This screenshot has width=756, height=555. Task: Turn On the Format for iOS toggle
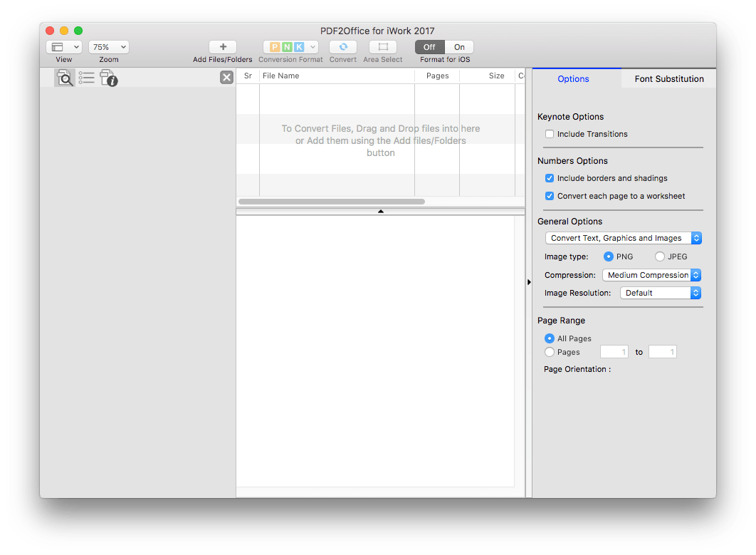click(459, 46)
